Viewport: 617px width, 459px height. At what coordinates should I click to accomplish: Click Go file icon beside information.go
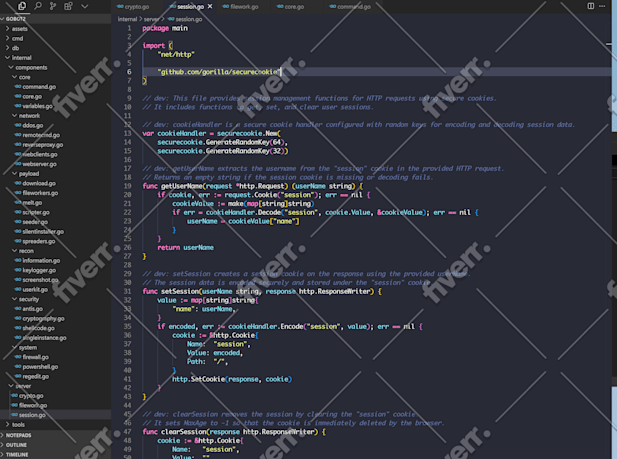click(18, 260)
